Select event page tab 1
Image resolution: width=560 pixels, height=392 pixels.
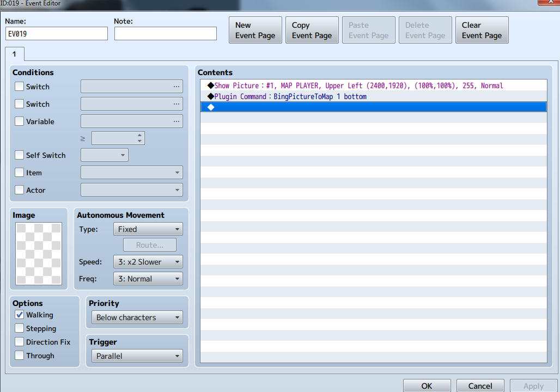point(15,54)
